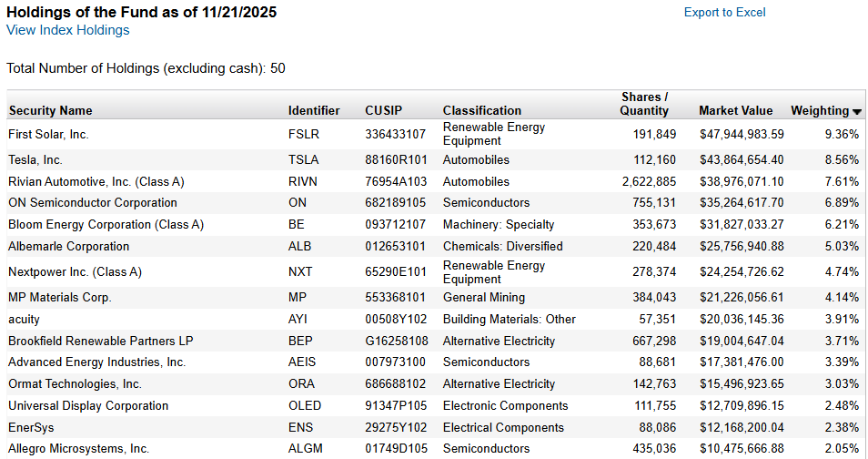The width and height of the screenshot is (868, 459).
Task: Click the Weighting sort descending arrow
Action: point(857,112)
